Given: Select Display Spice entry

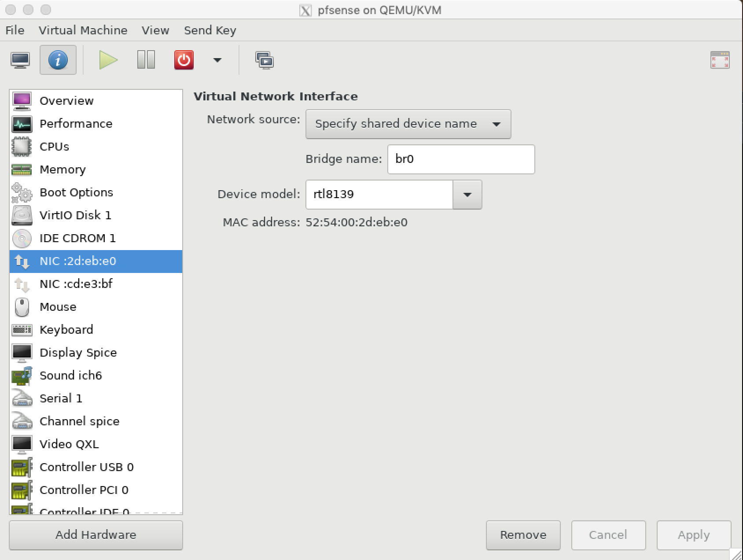Looking at the screenshot, I should [x=96, y=353].
